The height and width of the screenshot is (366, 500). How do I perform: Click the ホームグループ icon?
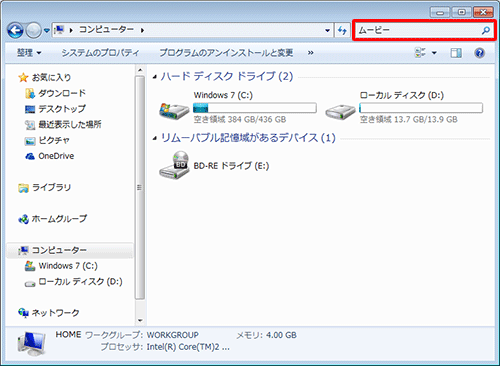(x=23, y=219)
